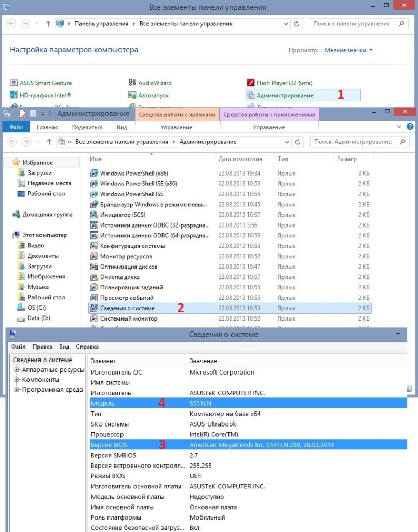Viewport: 418px width, 532px height.
Task: Select the Планировщик заданий shortcut
Action: pos(231,287)
